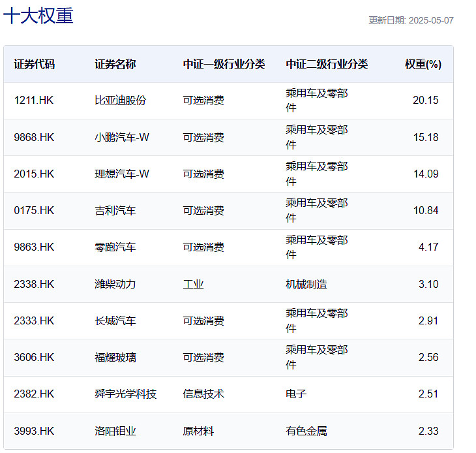Click the 工业 industry cell
The height and width of the screenshot is (453, 476).
[193, 284]
